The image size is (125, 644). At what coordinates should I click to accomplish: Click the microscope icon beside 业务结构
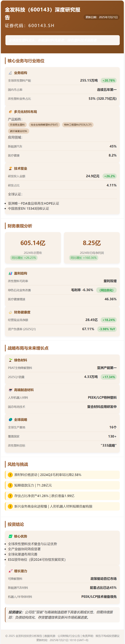(10, 73)
